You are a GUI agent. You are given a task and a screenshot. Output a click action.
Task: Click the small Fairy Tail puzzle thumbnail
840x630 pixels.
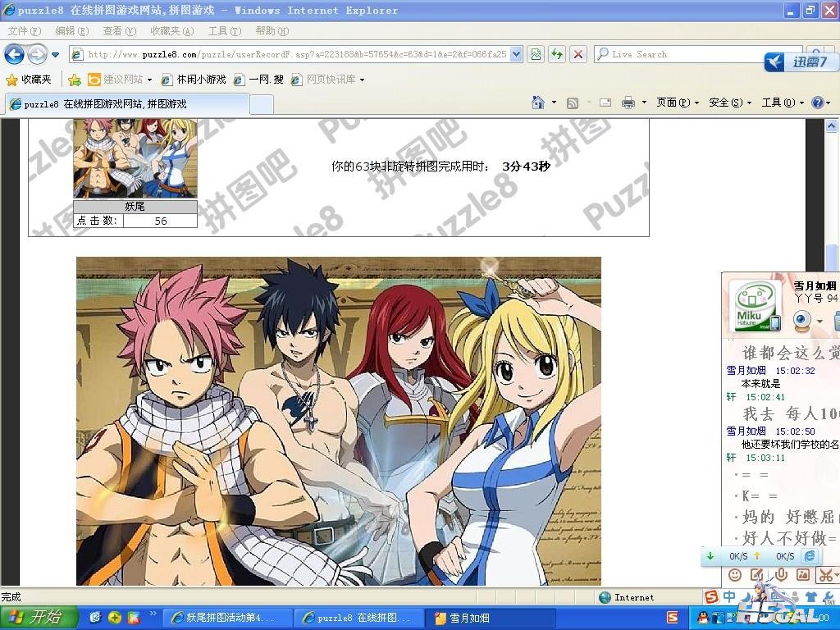[x=135, y=158]
